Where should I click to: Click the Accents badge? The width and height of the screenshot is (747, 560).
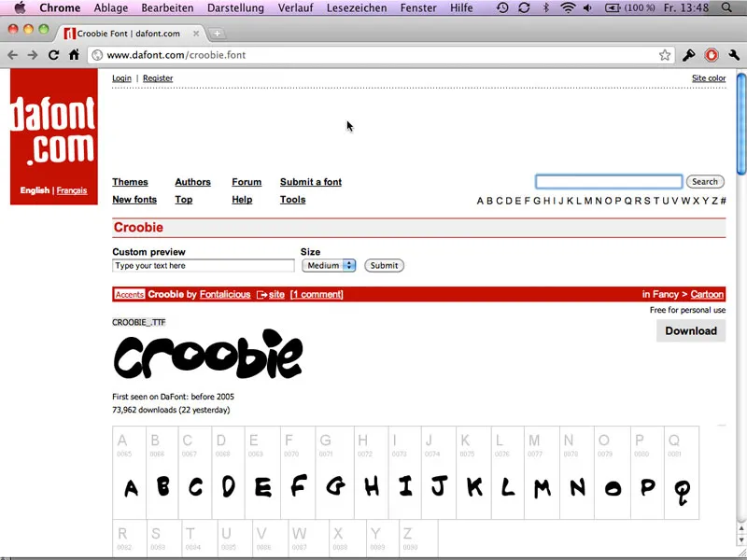[x=129, y=295]
